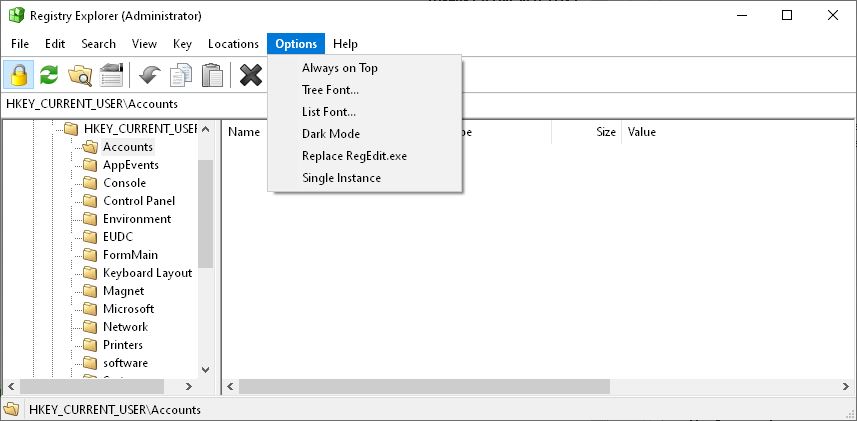Image resolution: width=857 pixels, height=421 pixels.
Task: Click the Size column header
Action: coord(605,132)
